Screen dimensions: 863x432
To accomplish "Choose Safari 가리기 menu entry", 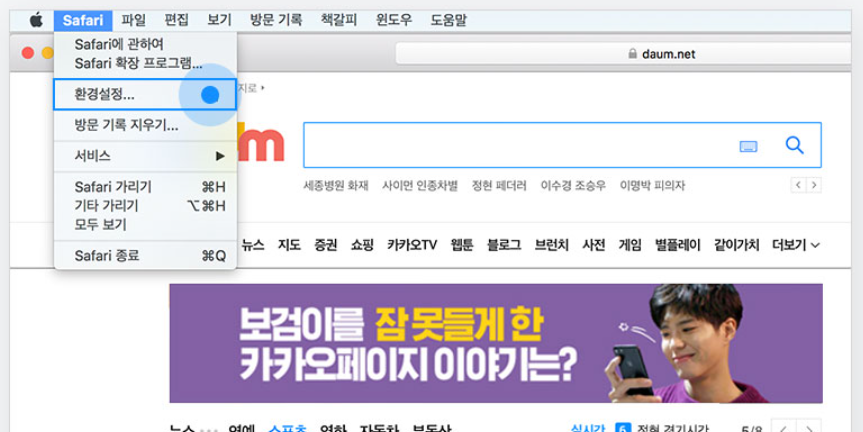I will [145, 187].
